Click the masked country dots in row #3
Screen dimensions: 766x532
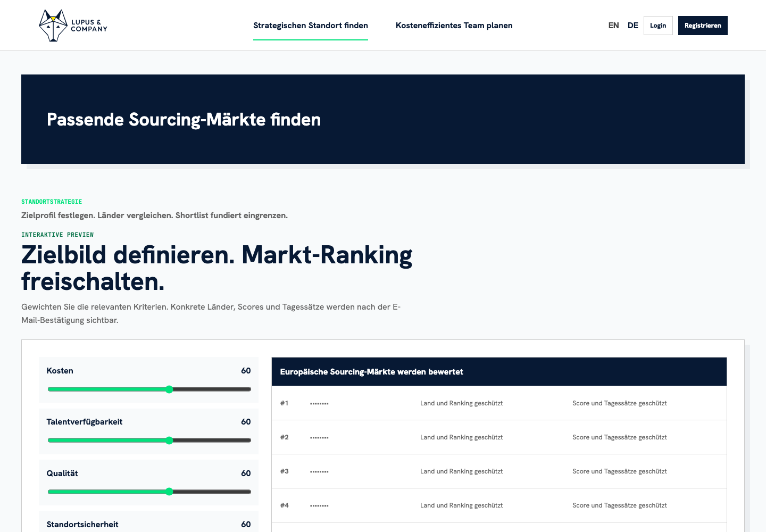click(319, 472)
